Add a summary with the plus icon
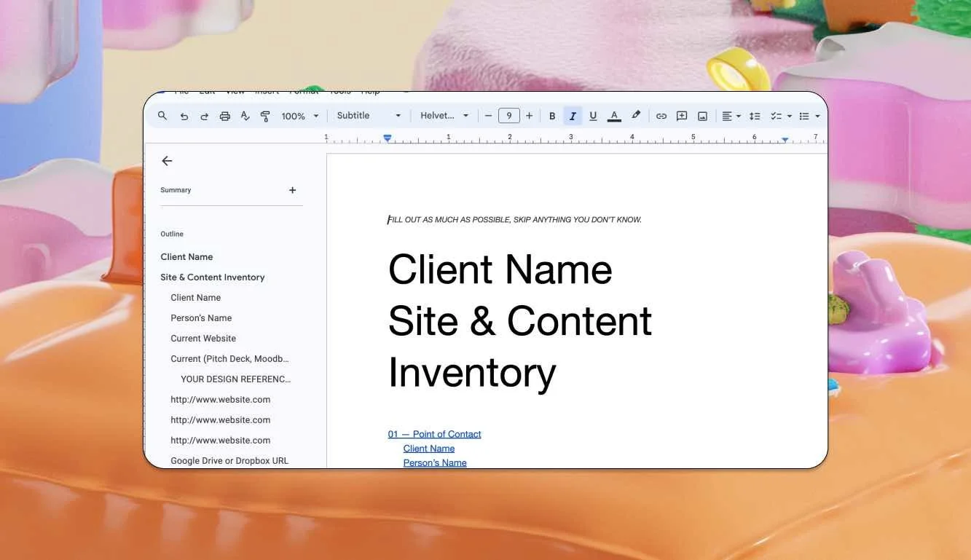 click(292, 190)
